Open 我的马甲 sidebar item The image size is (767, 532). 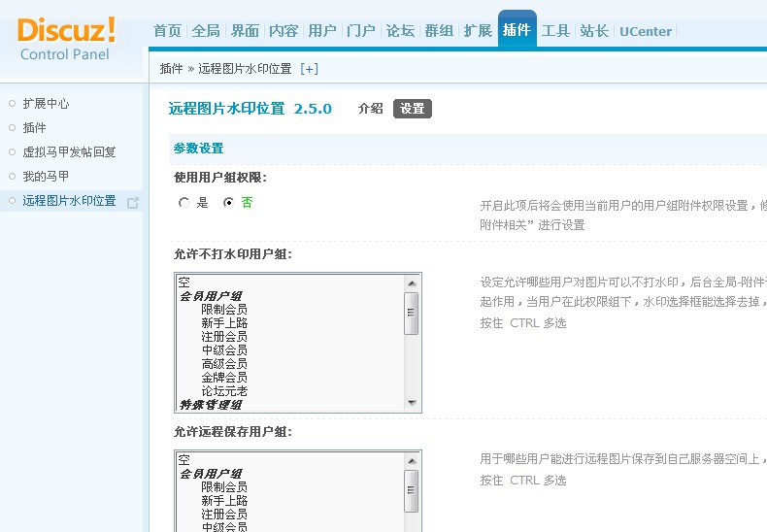pyautogui.click(x=46, y=176)
